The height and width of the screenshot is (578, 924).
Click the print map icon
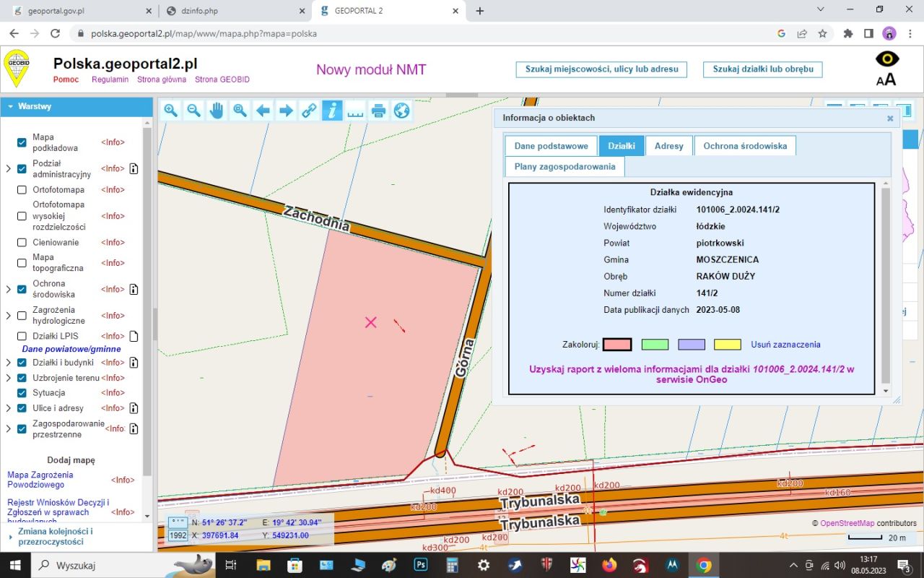(x=378, y=111)
